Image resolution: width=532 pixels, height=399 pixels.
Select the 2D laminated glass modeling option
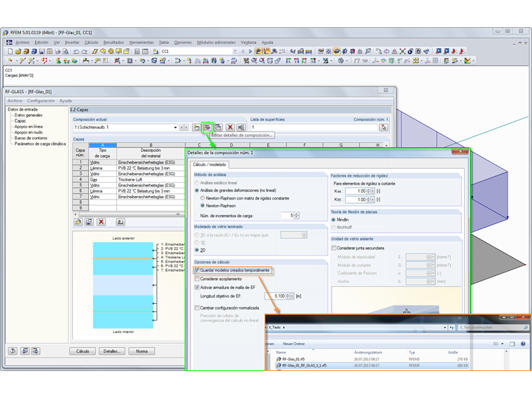[x=197, y=250]
